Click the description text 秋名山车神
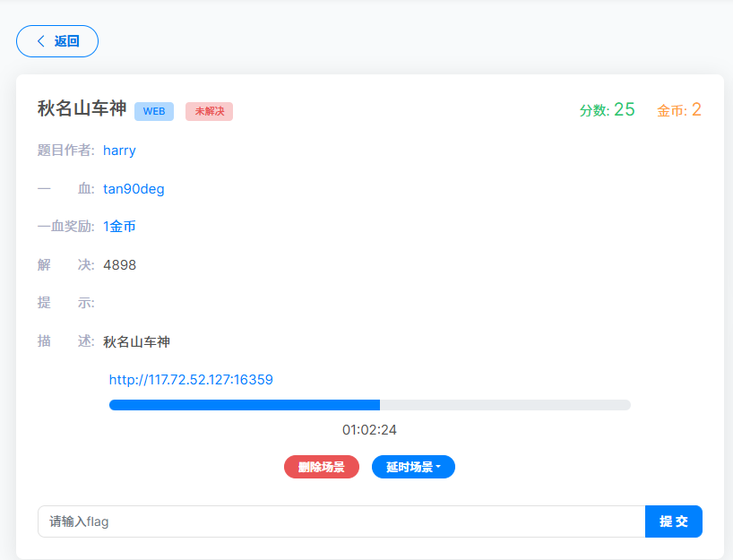 click(136, 341)
